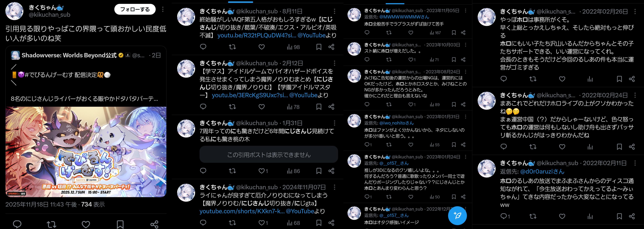644x229 pixels.
Task: Retweet the 2023年10月03日 スト鯖 tweet
Action: pos(389,60)
